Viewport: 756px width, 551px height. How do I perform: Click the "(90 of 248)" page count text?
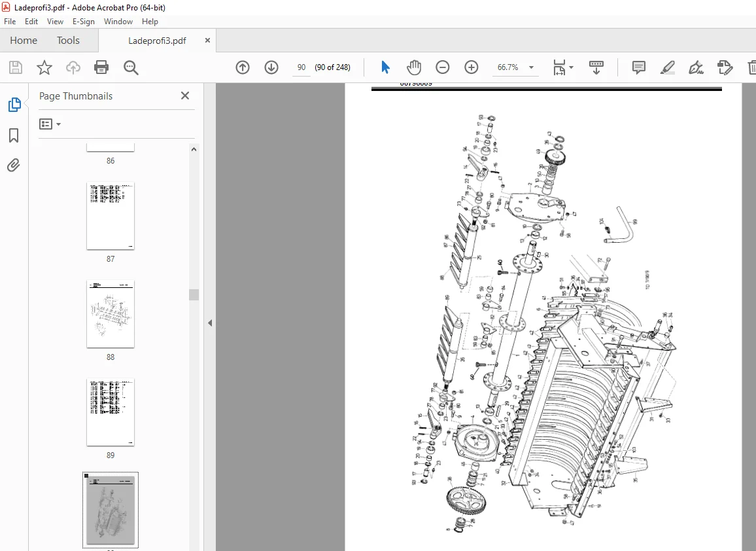tap(333, 67)
